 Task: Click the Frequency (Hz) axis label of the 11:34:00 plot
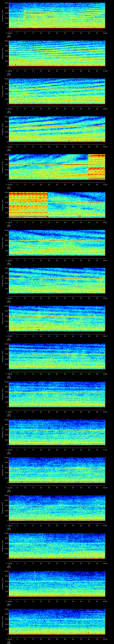click(x=3, y=205)
